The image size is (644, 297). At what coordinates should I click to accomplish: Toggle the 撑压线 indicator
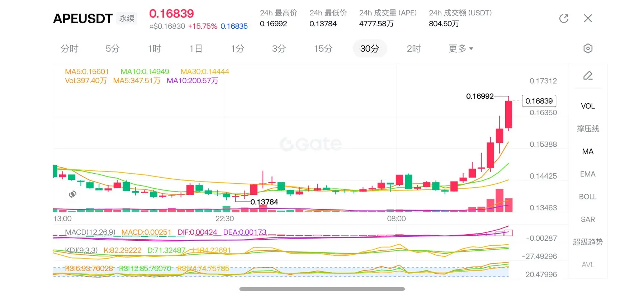click(588, 129)
